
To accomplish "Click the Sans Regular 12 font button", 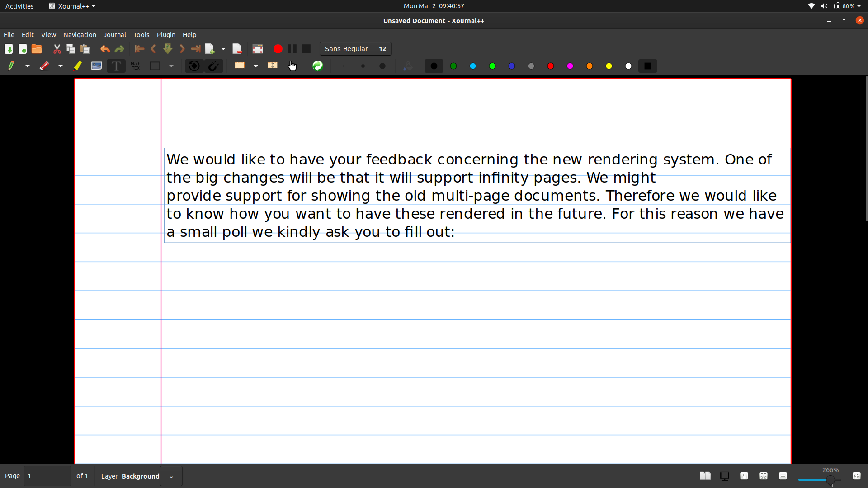I will click(355, 49).
